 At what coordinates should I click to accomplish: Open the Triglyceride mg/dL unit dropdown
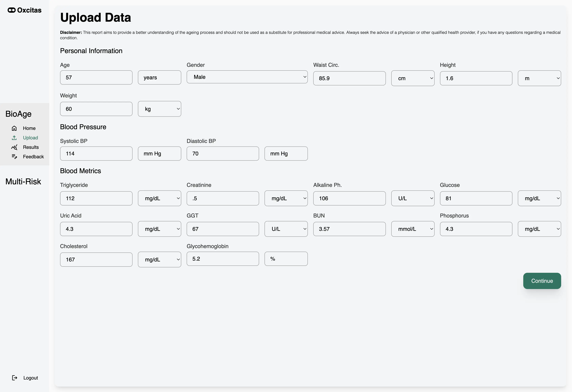159,198
